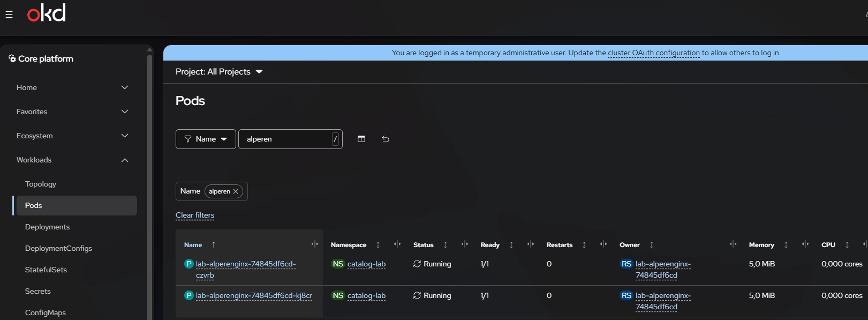The image size is (868, 320).
Task: Click the P pod badge for kj8cr
Action: point(189,295)
